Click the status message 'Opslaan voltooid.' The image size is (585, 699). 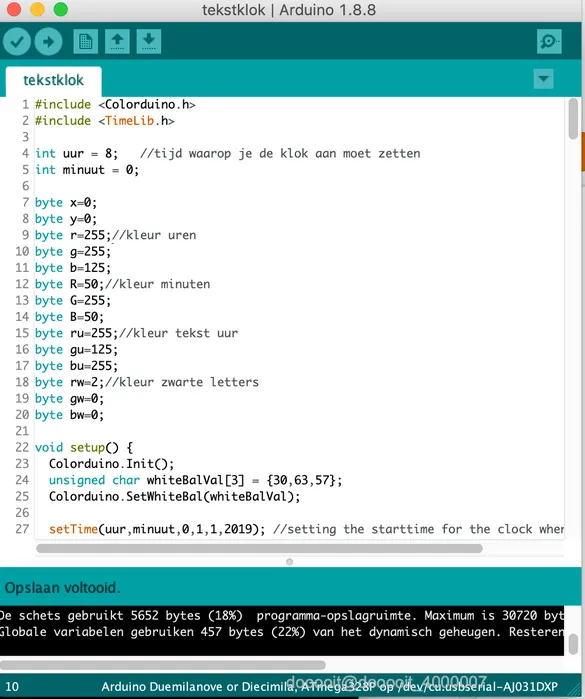tap(62, 588)
